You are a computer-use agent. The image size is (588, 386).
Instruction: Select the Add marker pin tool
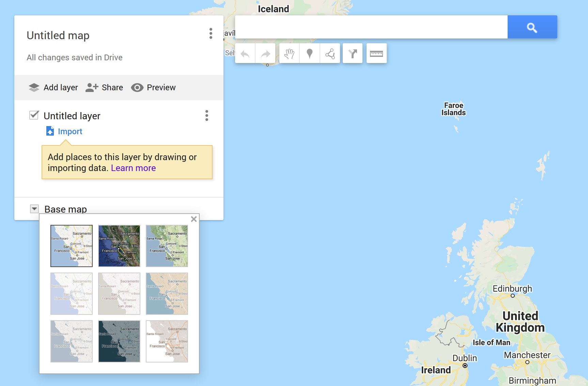click(310, 53)
